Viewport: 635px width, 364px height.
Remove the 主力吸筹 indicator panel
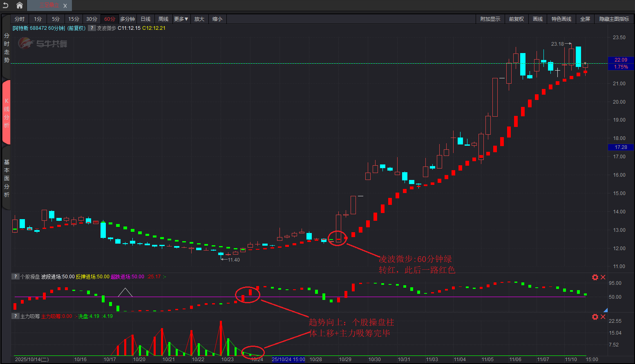click(x=603, y=317)
